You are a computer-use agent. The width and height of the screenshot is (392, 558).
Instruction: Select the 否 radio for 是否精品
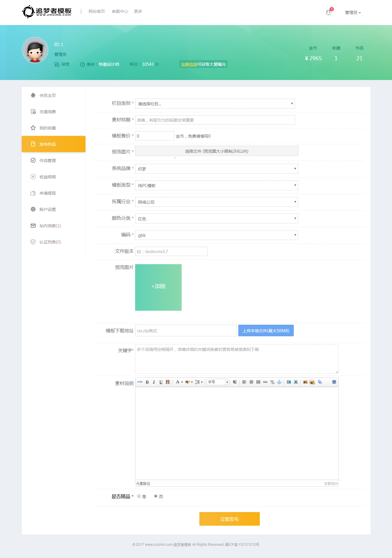point(156,496)
